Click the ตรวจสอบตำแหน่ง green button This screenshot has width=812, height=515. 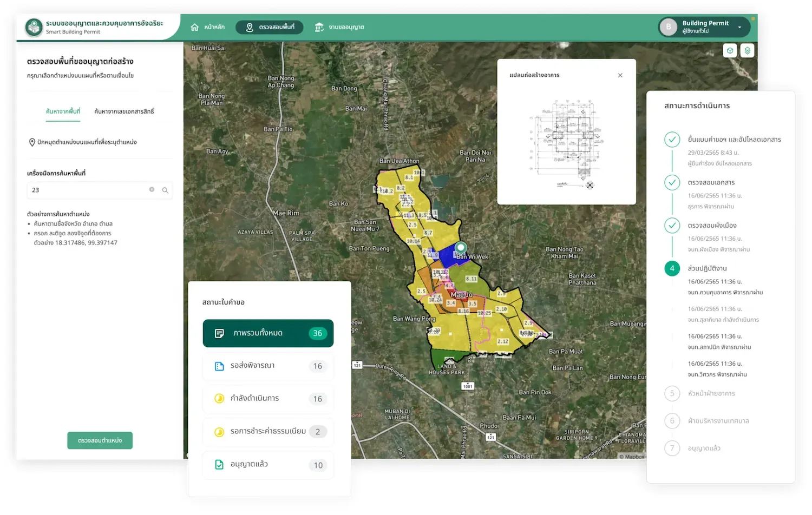(x=100, y=440)
